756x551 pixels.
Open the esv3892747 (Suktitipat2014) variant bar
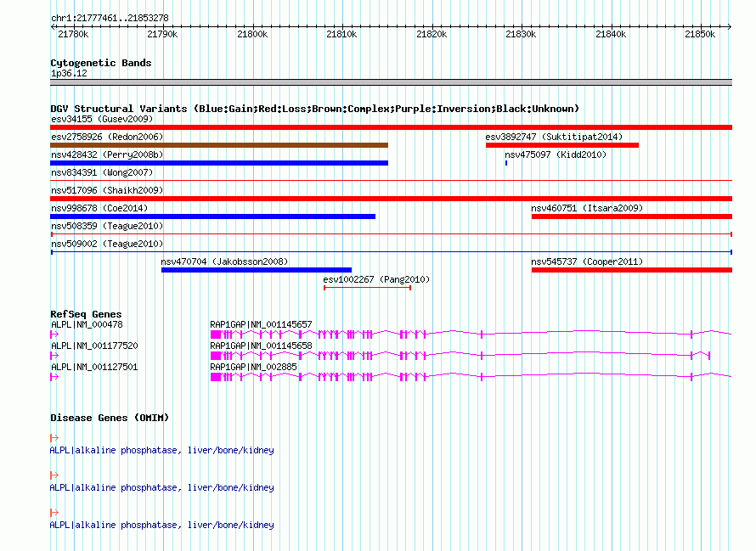coord(562,145)
